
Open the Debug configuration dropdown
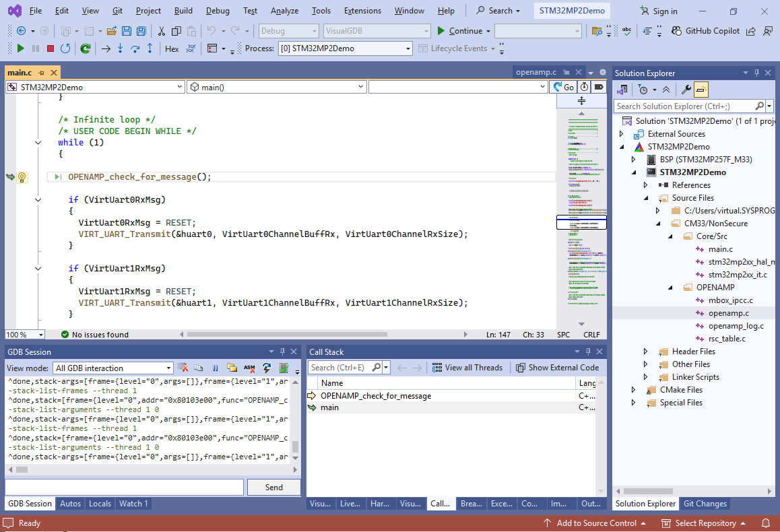click(x=288, y=31)
